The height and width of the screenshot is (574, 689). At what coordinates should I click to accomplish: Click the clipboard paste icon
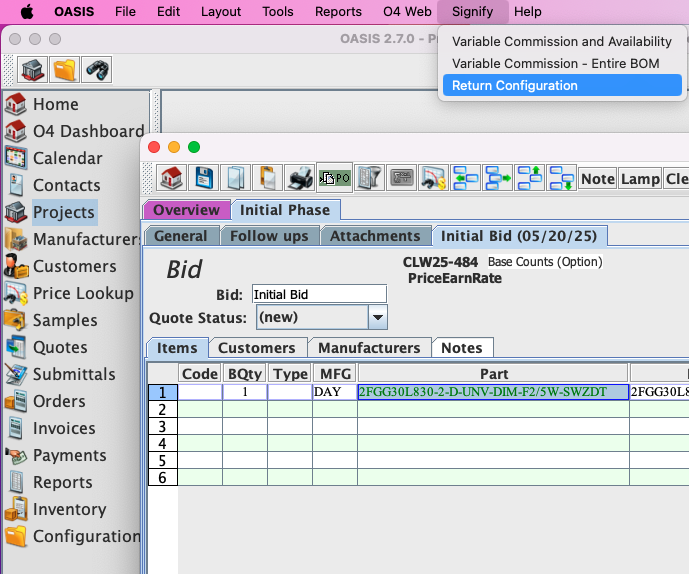[268, 178]
